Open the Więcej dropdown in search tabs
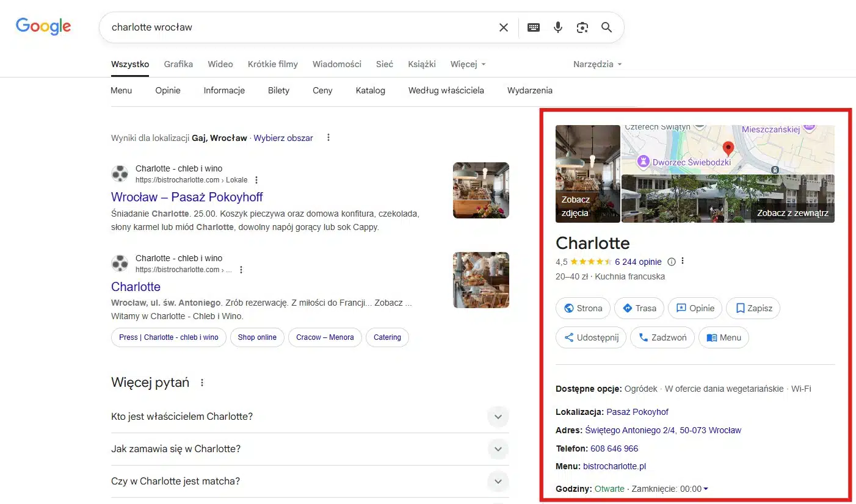The image size is (856, 504). tap(468, 64)
